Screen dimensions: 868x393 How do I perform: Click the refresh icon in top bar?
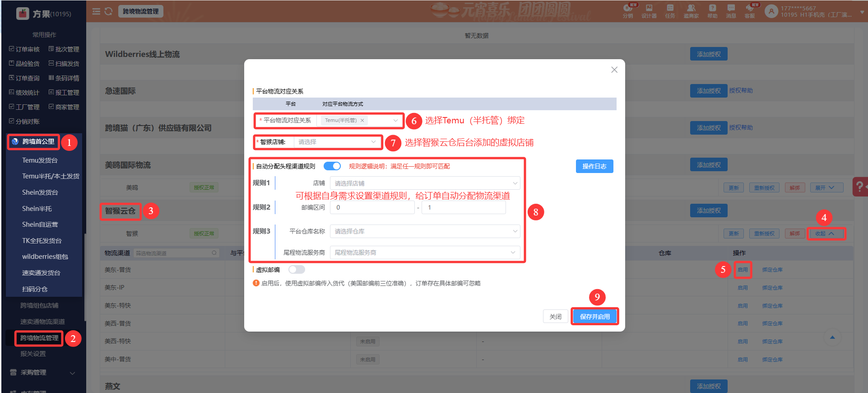tap(108, 11)
